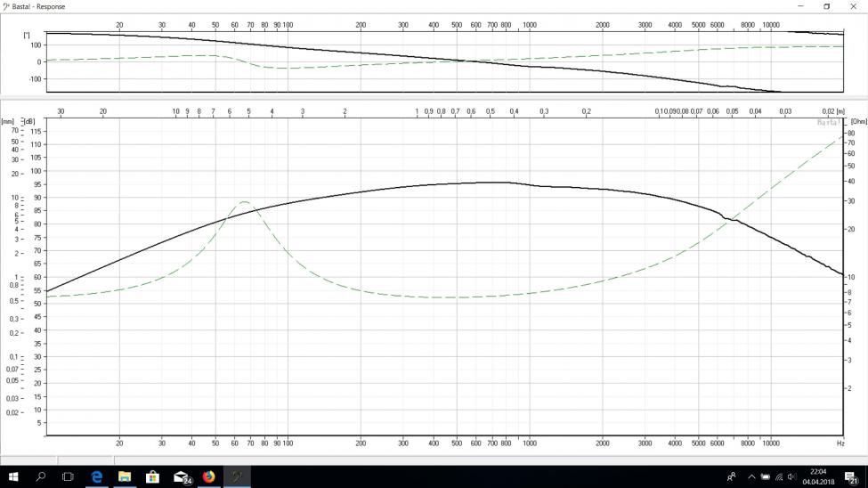868x488 pixels.
Task: Open the Mail app with 24 badge
Action: [183, 477]
